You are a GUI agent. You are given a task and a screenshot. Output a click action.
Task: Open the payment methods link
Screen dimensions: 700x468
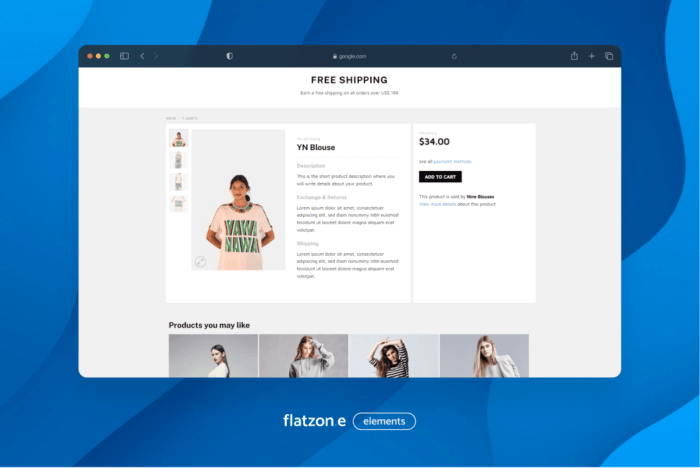(452, 161)
